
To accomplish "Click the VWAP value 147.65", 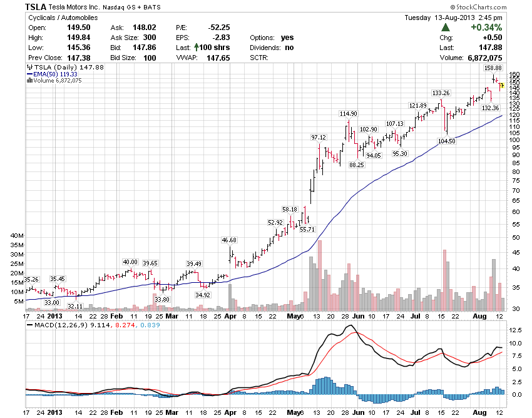I will pyautogui.click(x=218, y=58).
